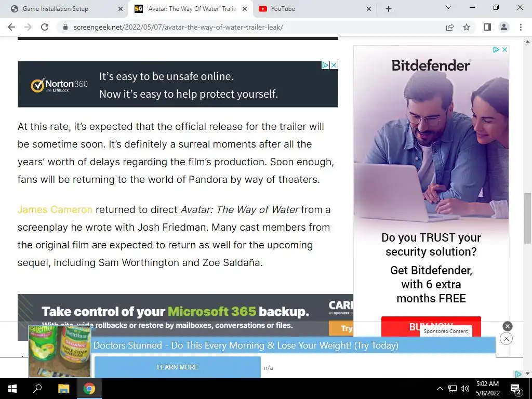The width and height of the screenshot is (532, 399).
Task: Click the LEARN MORE button
Action: (178, 367)
